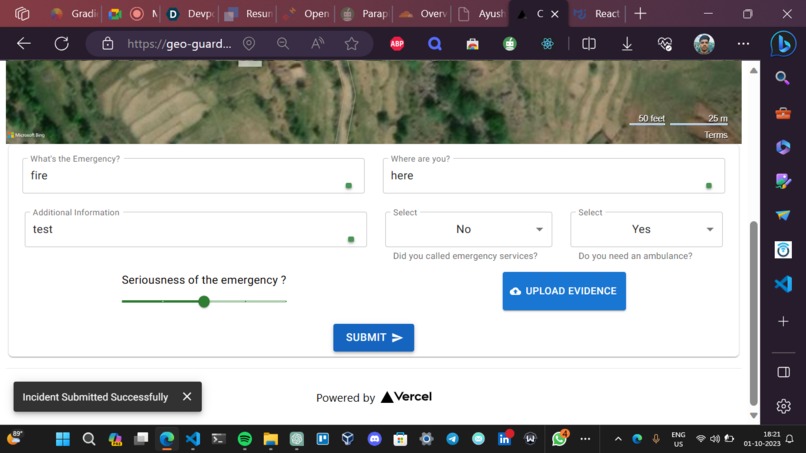Screen dimensions: 806x453
Task: Switch to the React tab
Action: 597,14
